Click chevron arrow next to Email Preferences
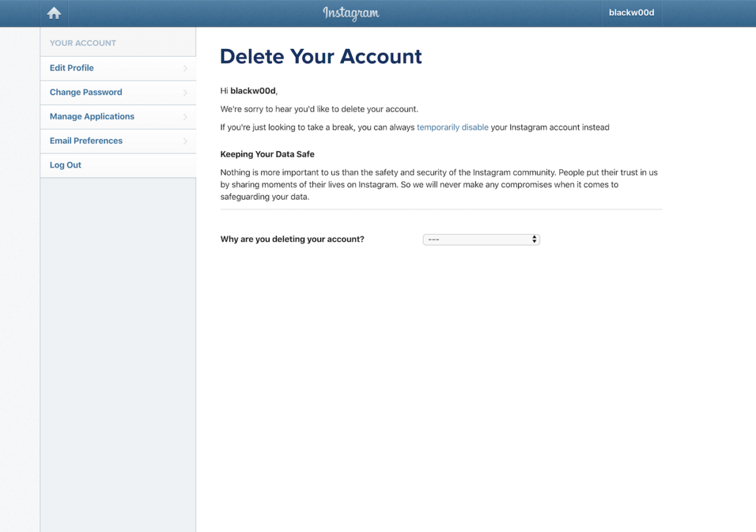 click(x=185, y=141)
